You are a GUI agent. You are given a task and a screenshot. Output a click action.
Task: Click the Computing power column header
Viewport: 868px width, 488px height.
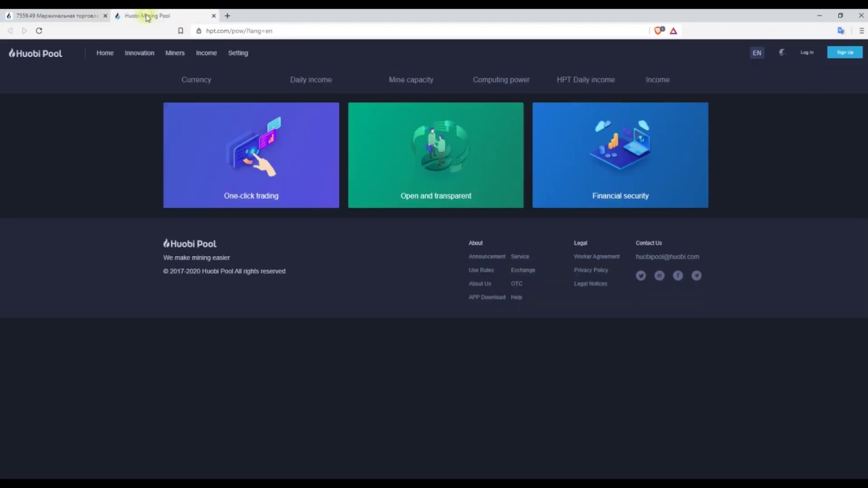click(x=501, y=79)
